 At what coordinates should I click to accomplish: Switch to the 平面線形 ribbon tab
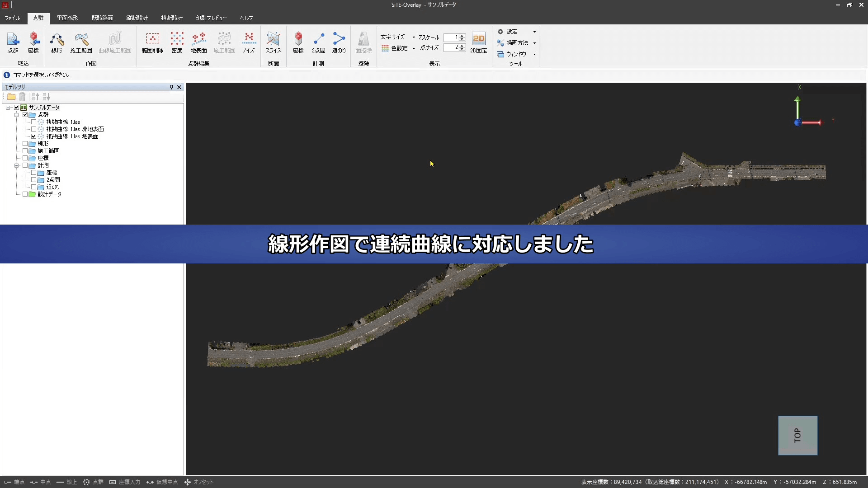click(x=67, y=18)
